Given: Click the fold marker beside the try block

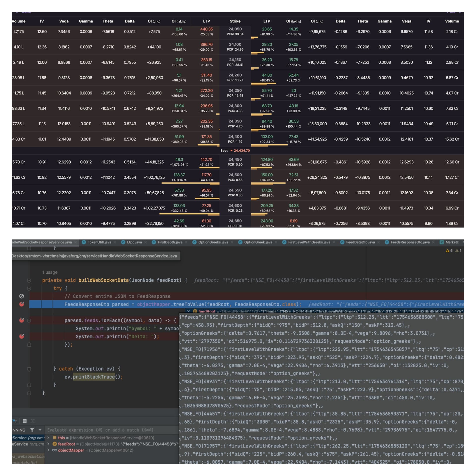Looking at the screenshot, I should point(29,288).
